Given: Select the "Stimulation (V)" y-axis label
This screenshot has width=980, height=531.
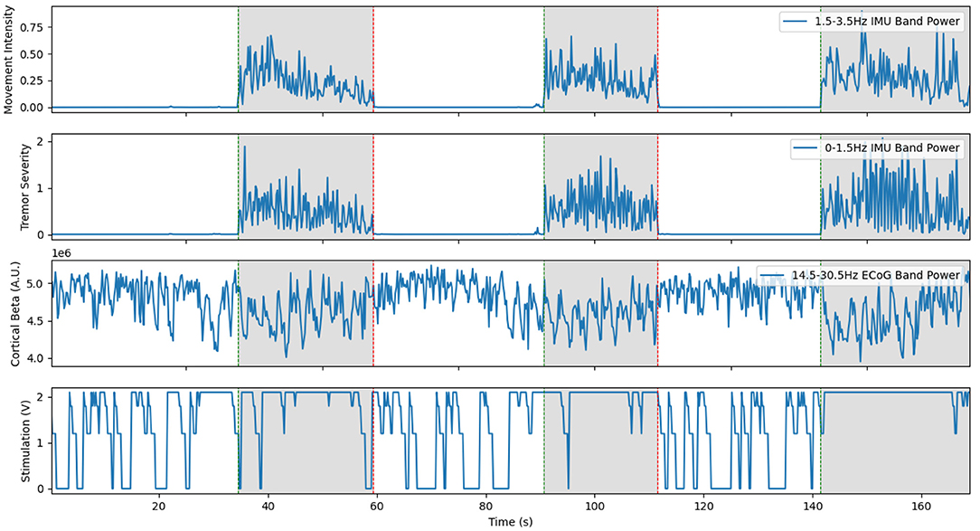Looking at the screenshot, I should 25,441.
